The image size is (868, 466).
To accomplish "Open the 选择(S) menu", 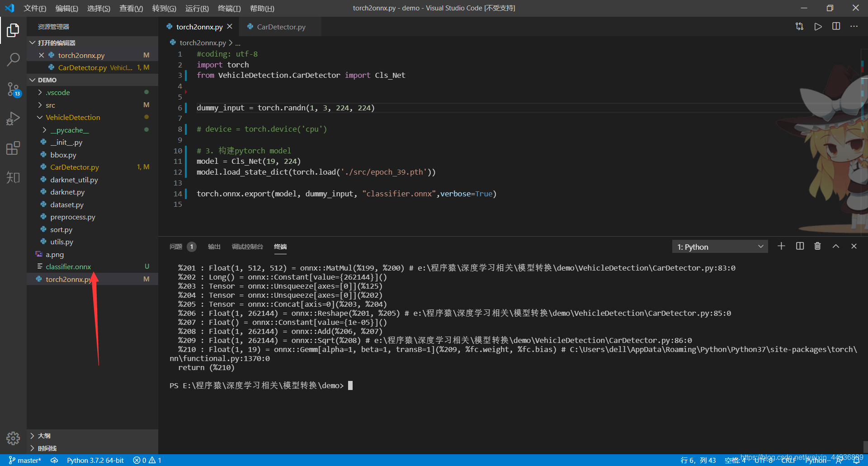I will tap(99, 8).
